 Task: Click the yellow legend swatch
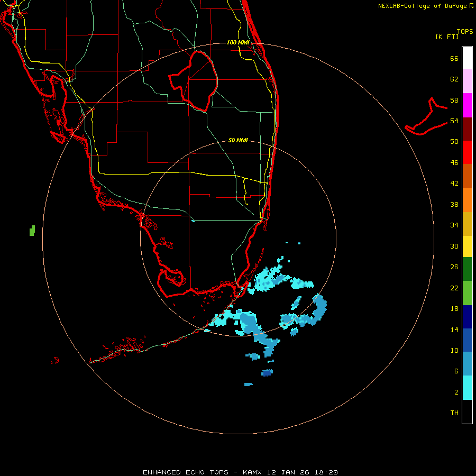(x=467, y=246)
